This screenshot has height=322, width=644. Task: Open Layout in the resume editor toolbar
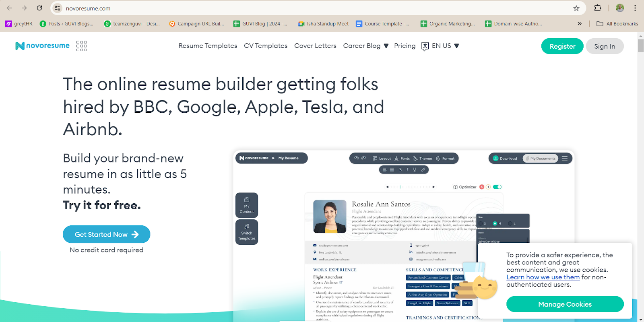[382, 158]
